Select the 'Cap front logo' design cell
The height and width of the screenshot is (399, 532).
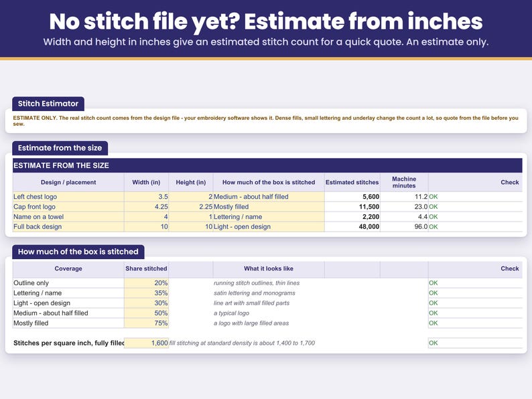coord(68,207)
